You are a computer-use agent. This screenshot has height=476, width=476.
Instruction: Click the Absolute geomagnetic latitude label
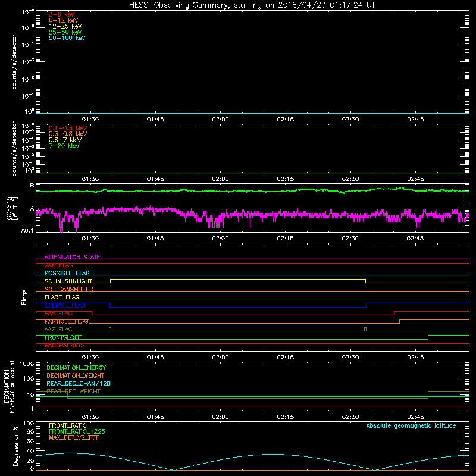coord(411,425)
